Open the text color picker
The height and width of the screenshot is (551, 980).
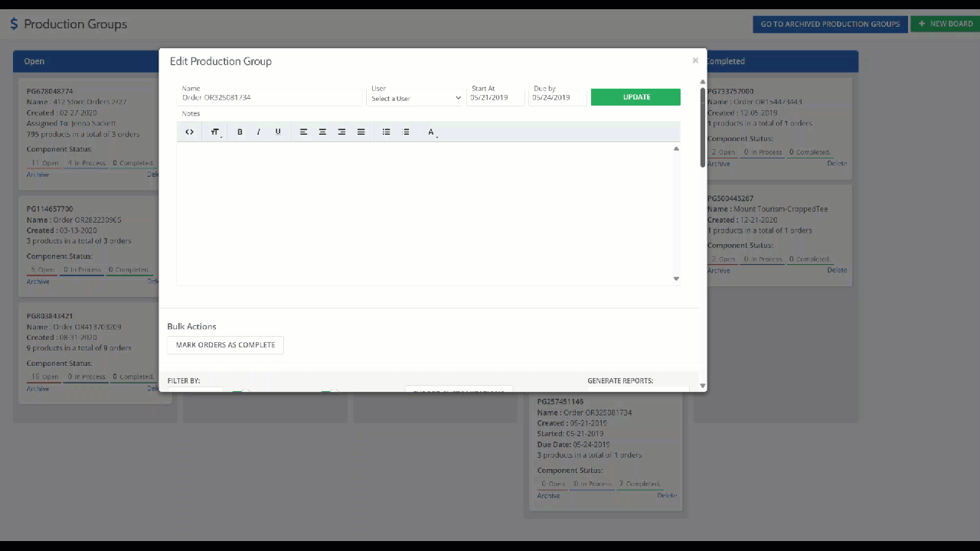coord(432,132)
